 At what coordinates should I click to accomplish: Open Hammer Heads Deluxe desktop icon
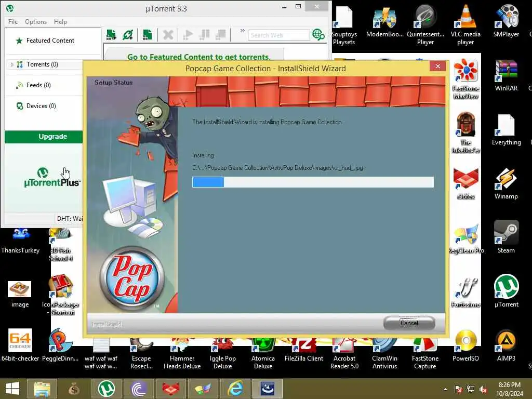pos(182,353)
